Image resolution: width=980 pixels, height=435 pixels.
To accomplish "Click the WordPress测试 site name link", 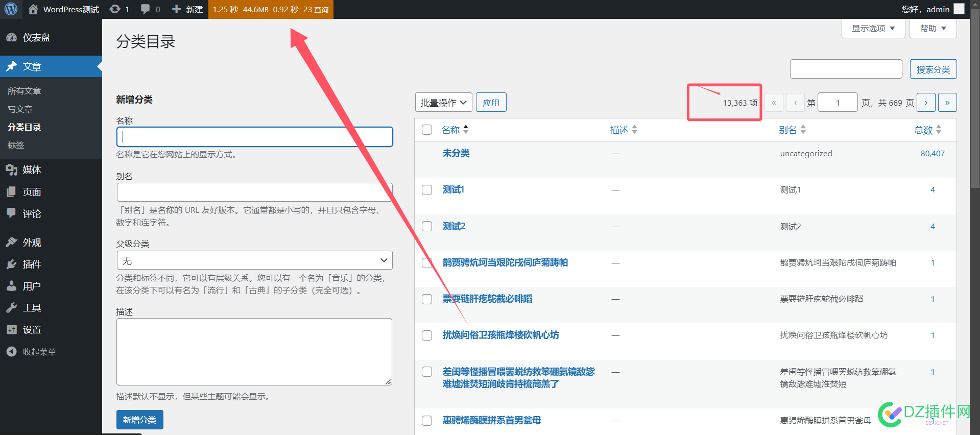I will (x=71, y=9).
